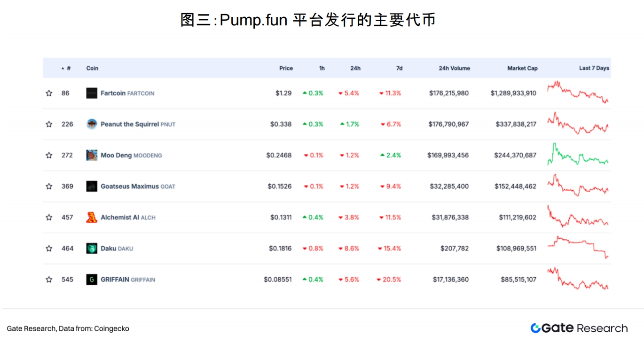Sort by the 7d change column header
This screenshot has height=351, width=644.
[399, 68]
